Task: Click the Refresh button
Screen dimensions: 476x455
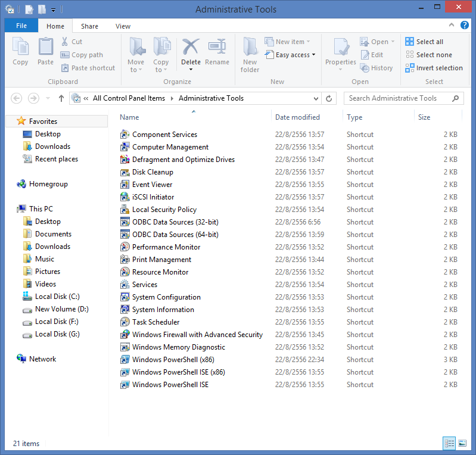Action: [x=329, y=98]
